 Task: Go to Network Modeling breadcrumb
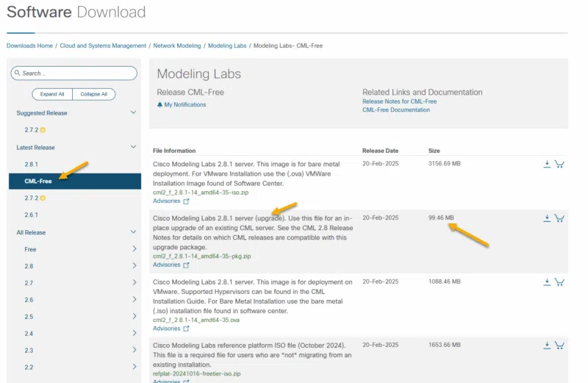pos(176,46)
